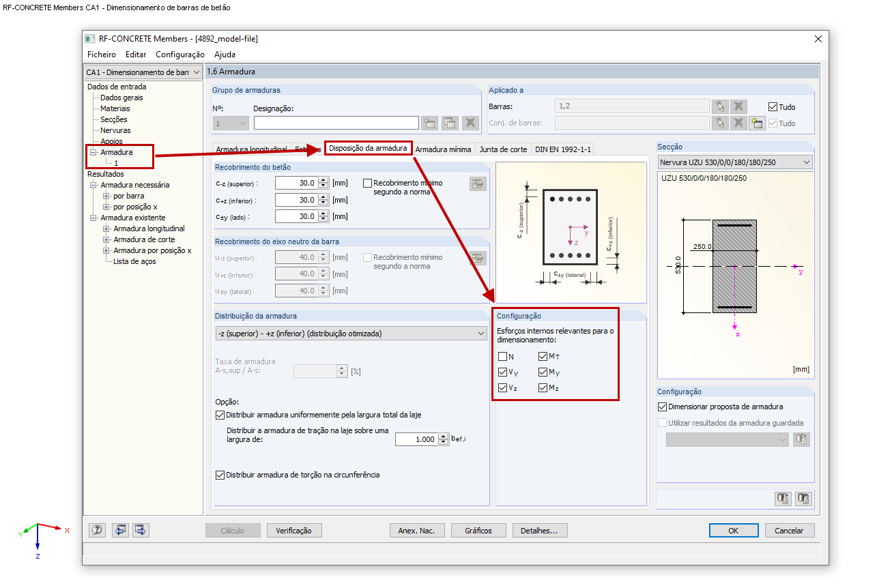Select Nervuras in the navigation tree
Viewport: 892px width, 588px height.
[115, 130]
